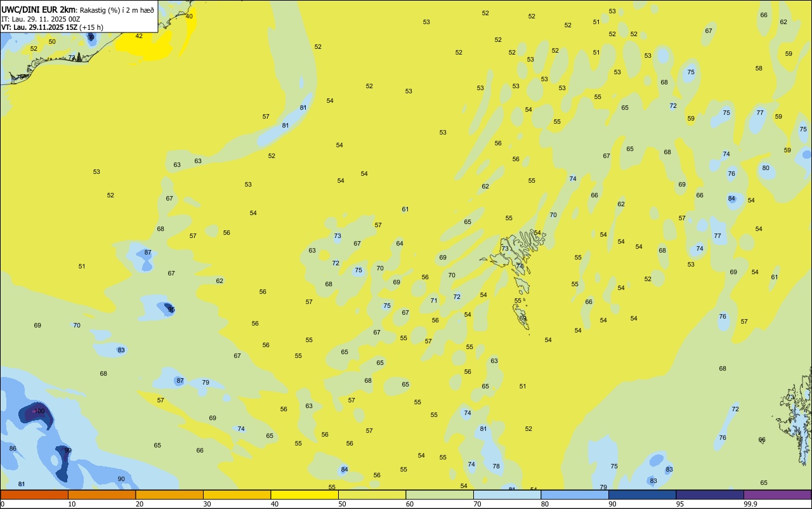Click the map value 42 in the bright yellow patch
The width and height of the screenshot is (812, 509).
[139, 36]
